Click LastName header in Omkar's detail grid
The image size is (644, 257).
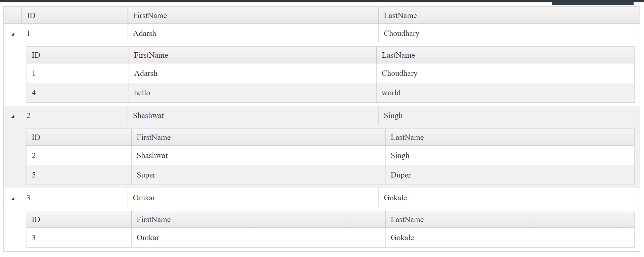click(x=407, y=219)
